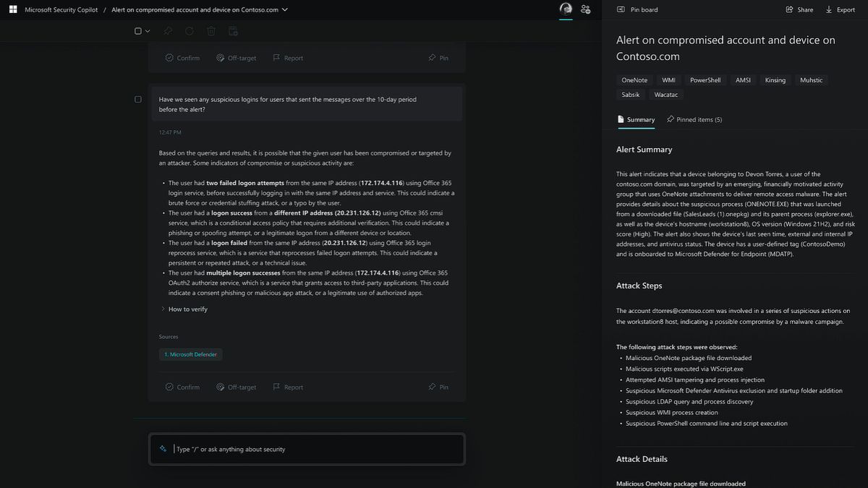Viewport: 868px width, 488px height.
Task: Click 'Attempted AMSI tampering and process injection' bullet
Action: click(x=695, y=380)
